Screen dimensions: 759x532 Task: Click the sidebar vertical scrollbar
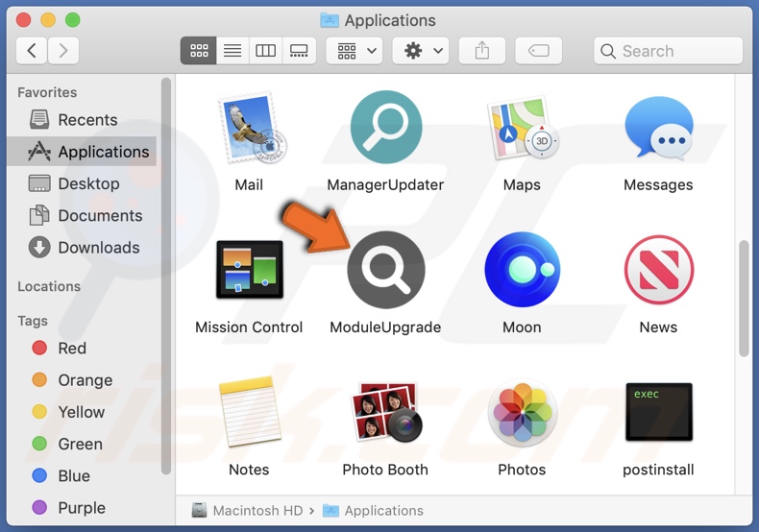coord(166,276)
